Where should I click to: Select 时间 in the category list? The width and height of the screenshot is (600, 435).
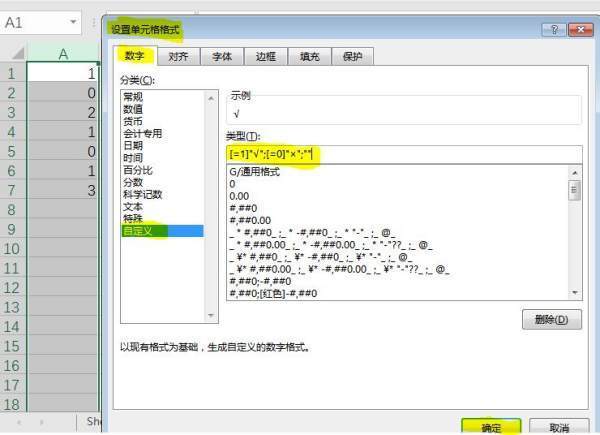coord(133,158)
